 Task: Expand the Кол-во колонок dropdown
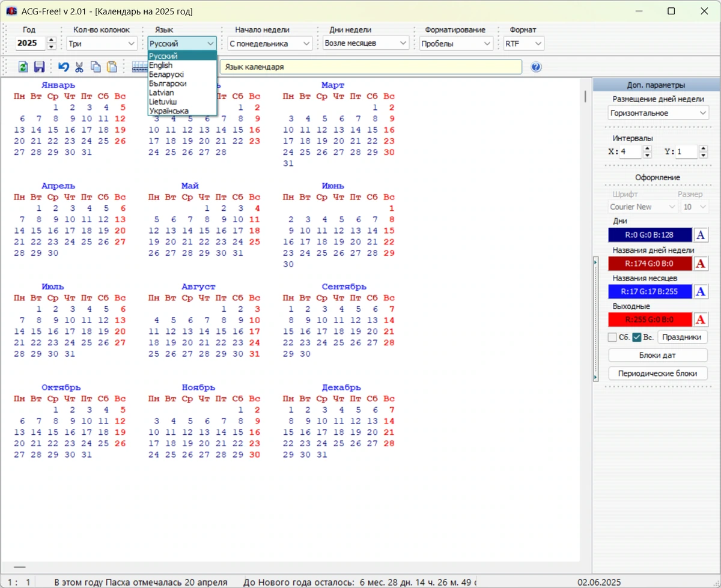coord(102,43)
